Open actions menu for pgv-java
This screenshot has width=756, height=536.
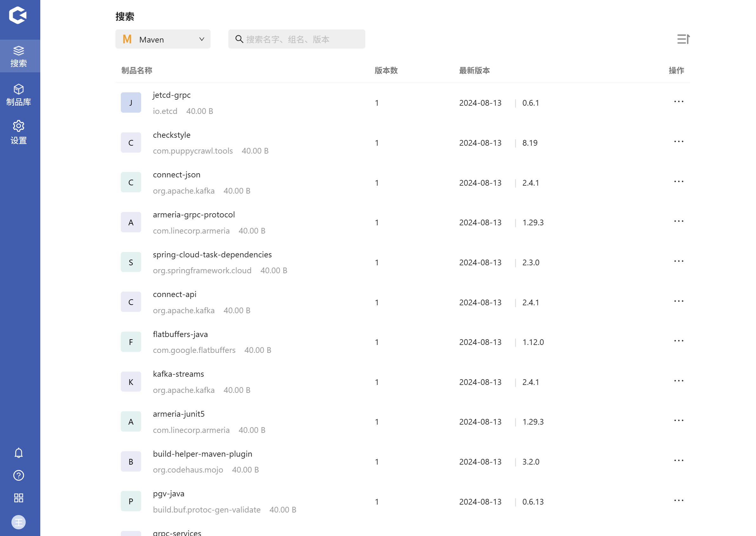(x=679, y=500)
